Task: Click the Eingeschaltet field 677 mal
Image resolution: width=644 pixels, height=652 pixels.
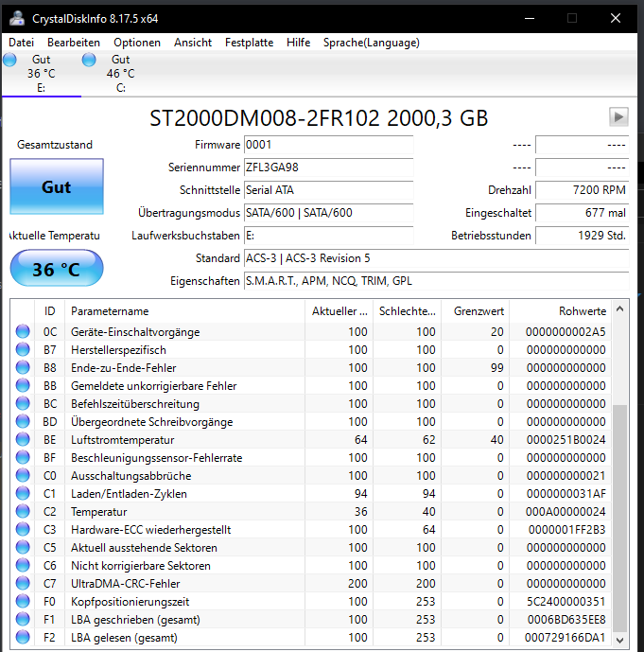Action: tap(583, 213)
